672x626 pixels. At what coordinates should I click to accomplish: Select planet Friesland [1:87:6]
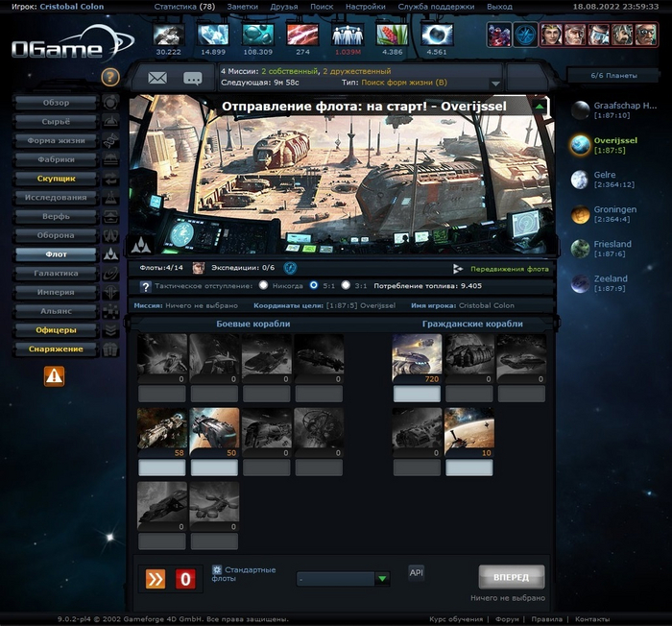click(x=602, y=249)
